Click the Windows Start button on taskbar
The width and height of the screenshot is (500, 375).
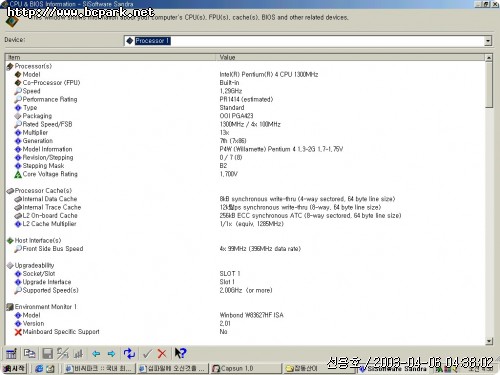(14, 368)
